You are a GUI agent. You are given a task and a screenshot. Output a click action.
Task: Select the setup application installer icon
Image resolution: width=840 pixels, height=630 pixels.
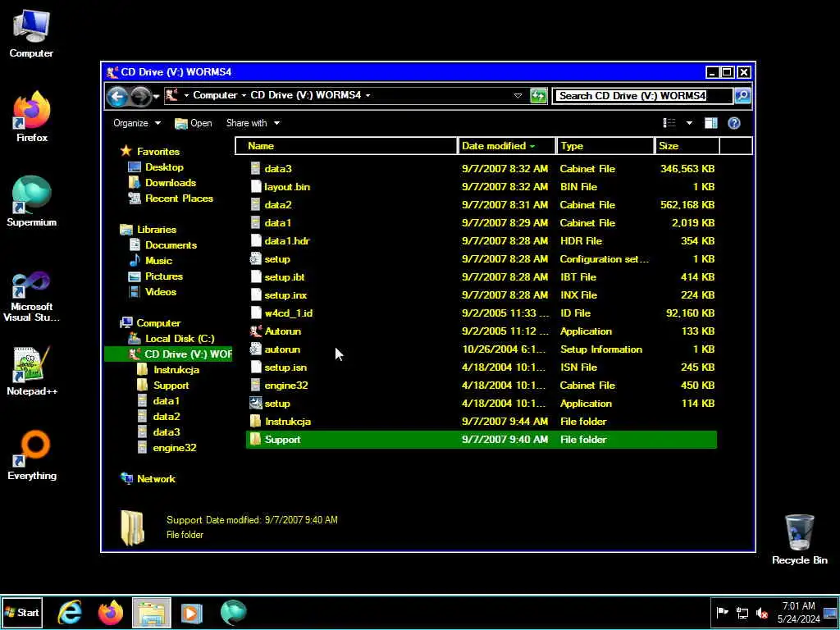click(x=256, y=404)
